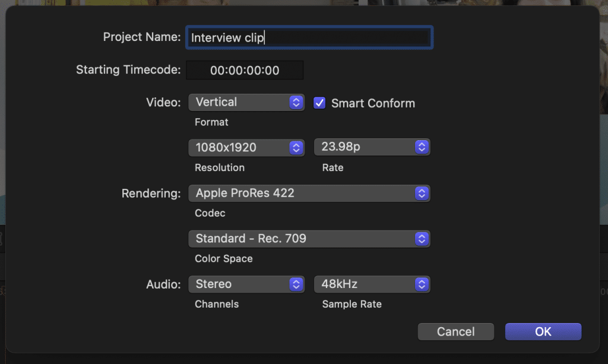Click the chevron arrows beside 23.98p
Screen dimensions: 608x364
coord(422,147)
